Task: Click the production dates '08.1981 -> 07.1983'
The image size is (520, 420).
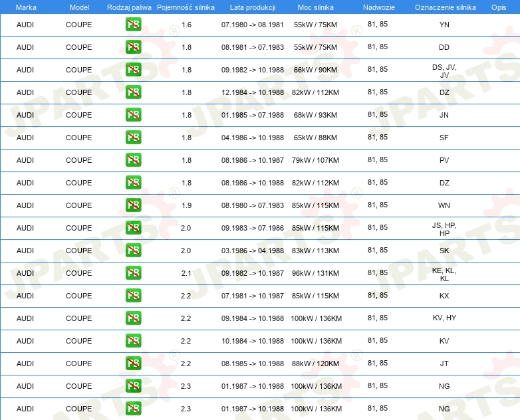Action: pyautogui.click(x=253, y=47)
